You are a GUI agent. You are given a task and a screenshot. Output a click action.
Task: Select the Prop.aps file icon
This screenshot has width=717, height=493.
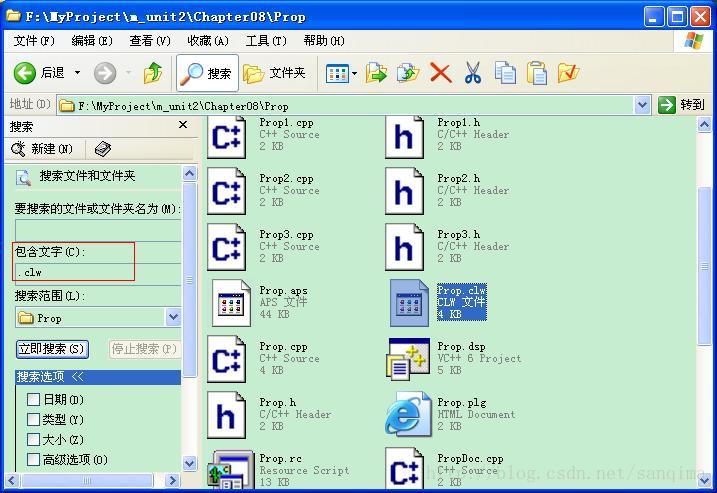(231, 303)
